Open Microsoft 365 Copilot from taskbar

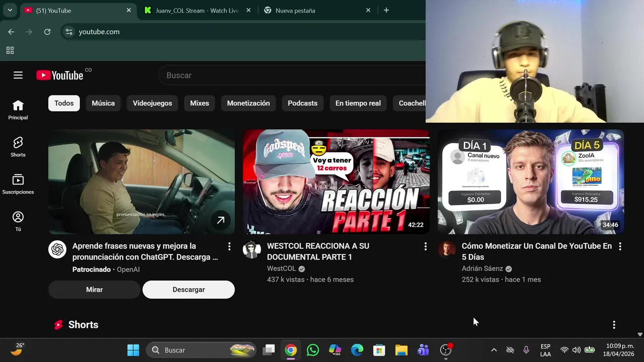[335, 350]
